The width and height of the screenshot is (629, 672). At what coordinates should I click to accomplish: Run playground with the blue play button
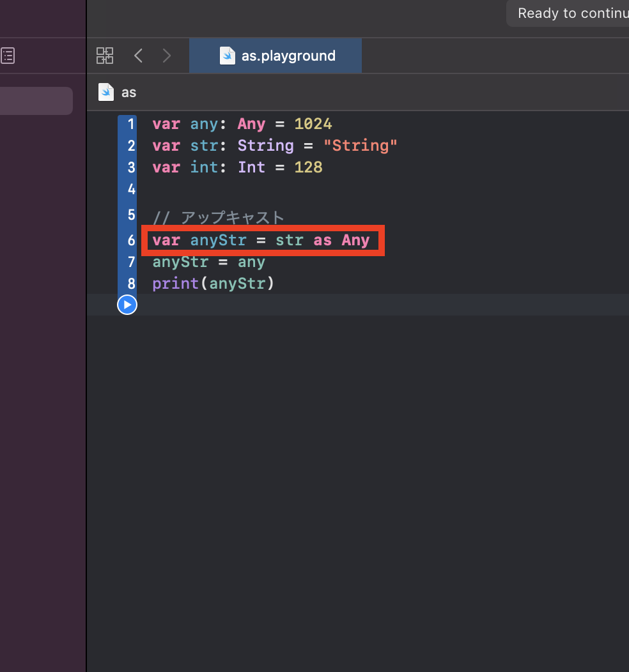[127, 305]
